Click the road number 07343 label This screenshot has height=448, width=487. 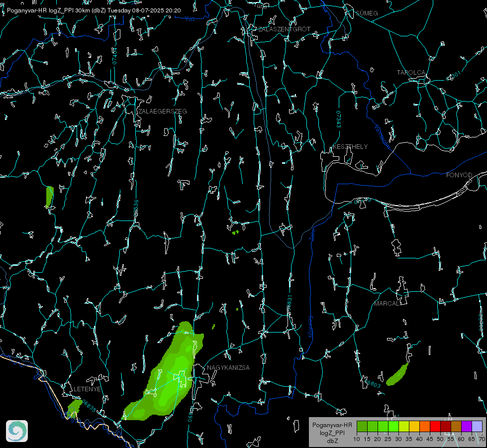[x=339, y=119]
